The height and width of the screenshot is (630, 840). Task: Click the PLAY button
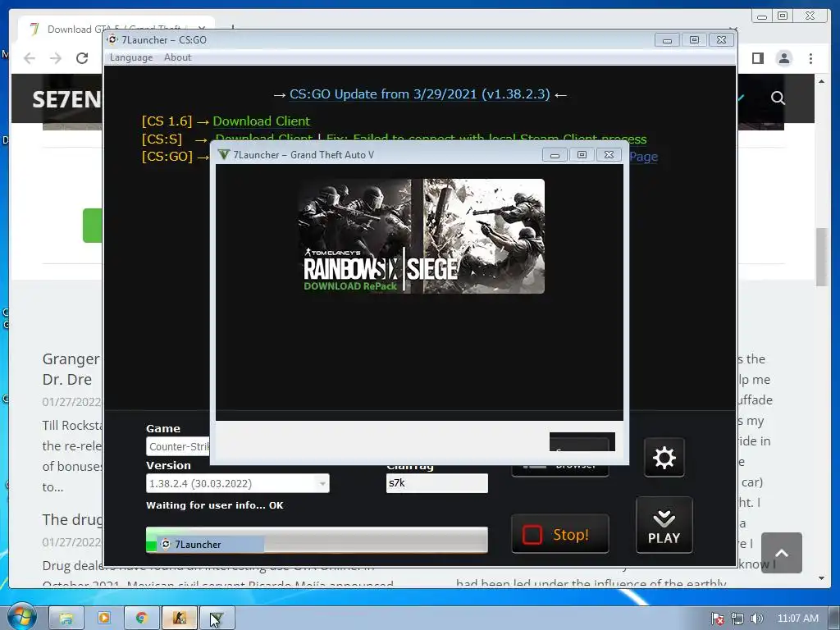664,525
